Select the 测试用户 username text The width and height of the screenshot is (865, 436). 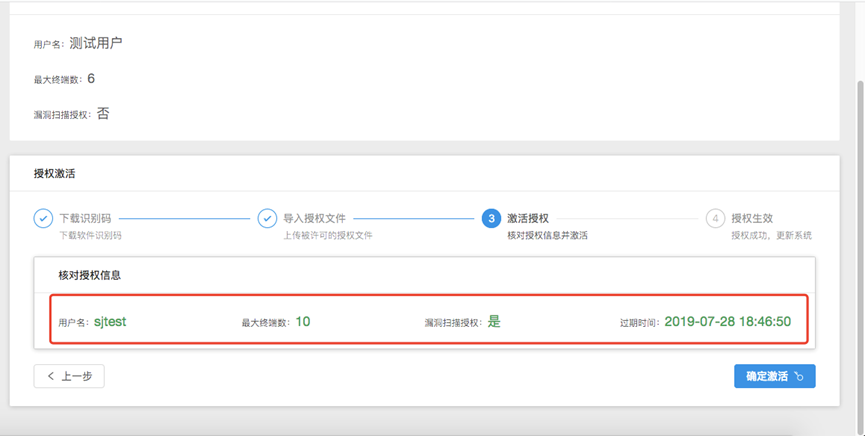(x=96, y=43)
